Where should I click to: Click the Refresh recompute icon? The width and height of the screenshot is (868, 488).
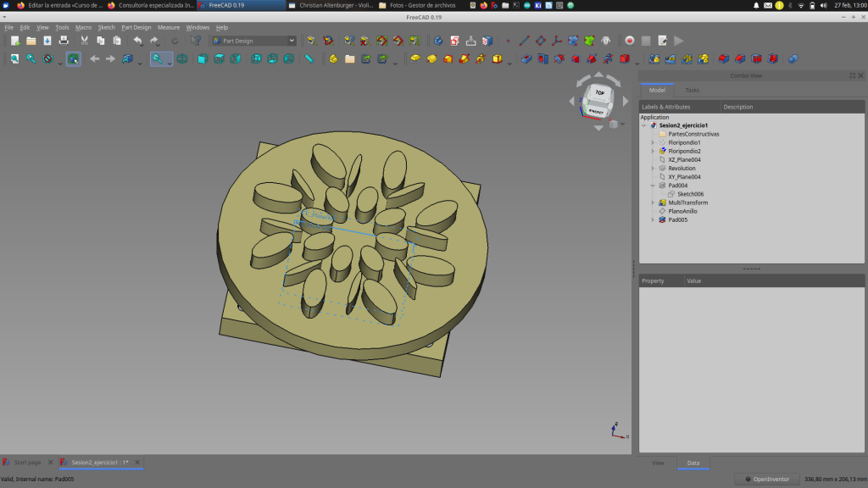click(175, 41)
